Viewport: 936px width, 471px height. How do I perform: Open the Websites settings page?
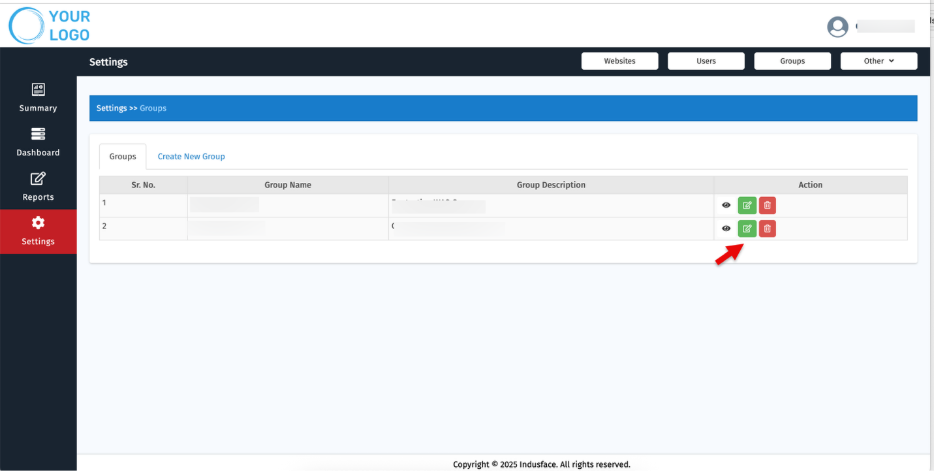(x=620, y=61)
